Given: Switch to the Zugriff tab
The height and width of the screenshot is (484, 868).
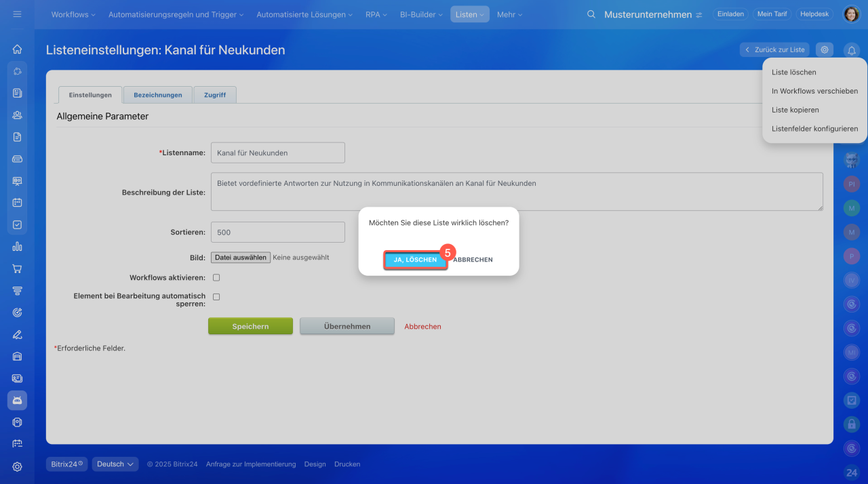Looking at the screenshot, I should [x=215, y=95].
